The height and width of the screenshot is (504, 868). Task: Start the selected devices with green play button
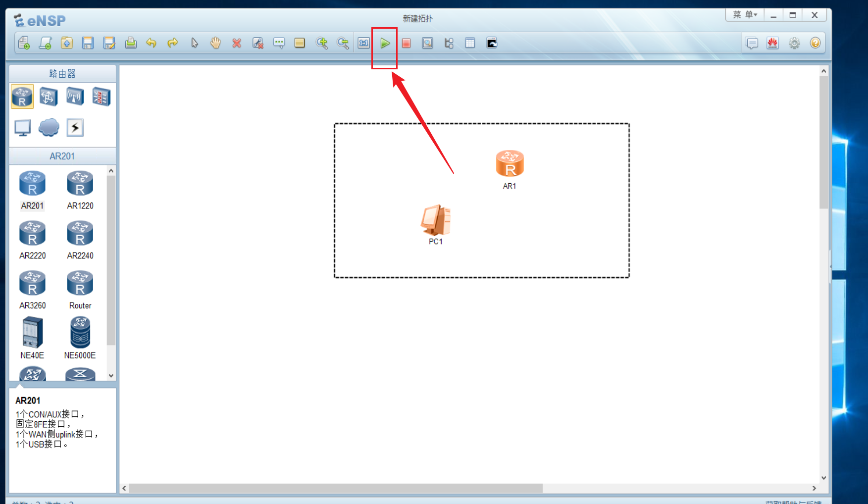click(385, 43)
